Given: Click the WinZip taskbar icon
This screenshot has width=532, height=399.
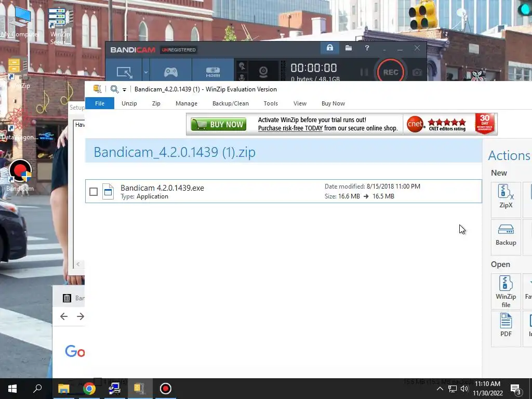Looking at the screenshot, I should (x=140, y=389).
